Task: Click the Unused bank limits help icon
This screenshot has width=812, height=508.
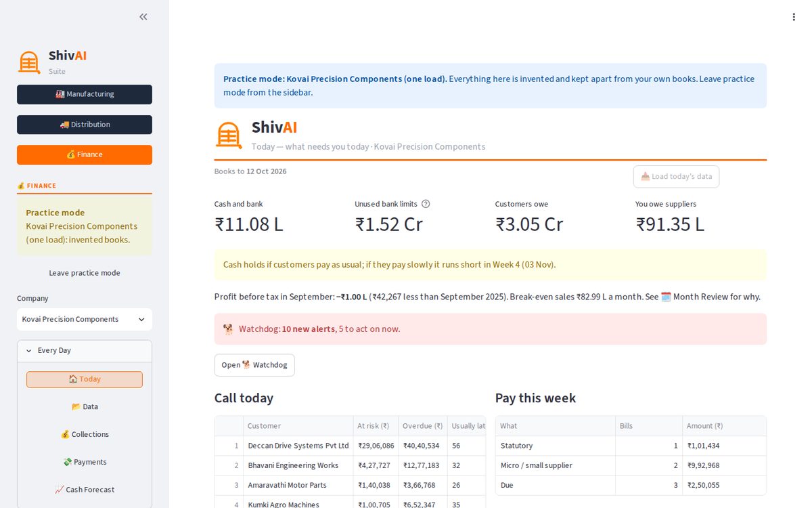Action: coord(426,204)
